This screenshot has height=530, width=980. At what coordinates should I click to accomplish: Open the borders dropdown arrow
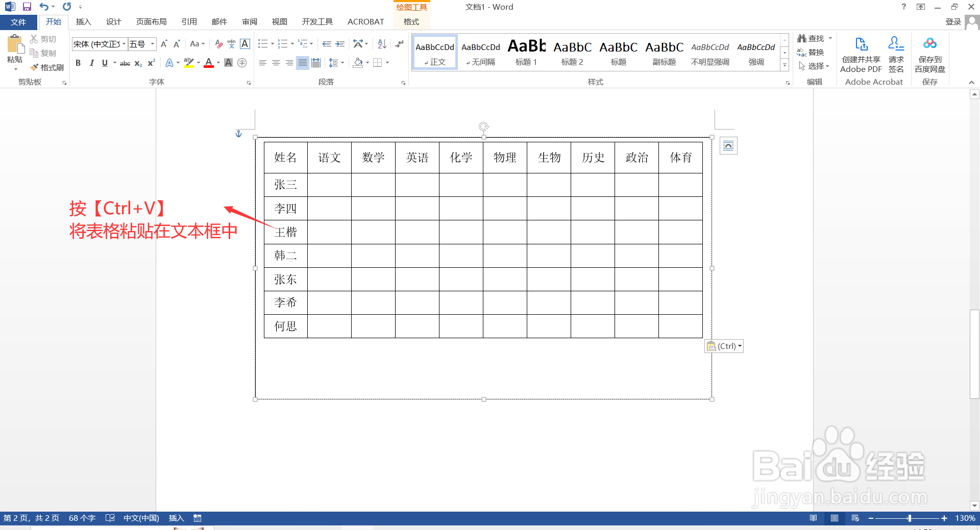pyautogui.click(x=387, y=63)
